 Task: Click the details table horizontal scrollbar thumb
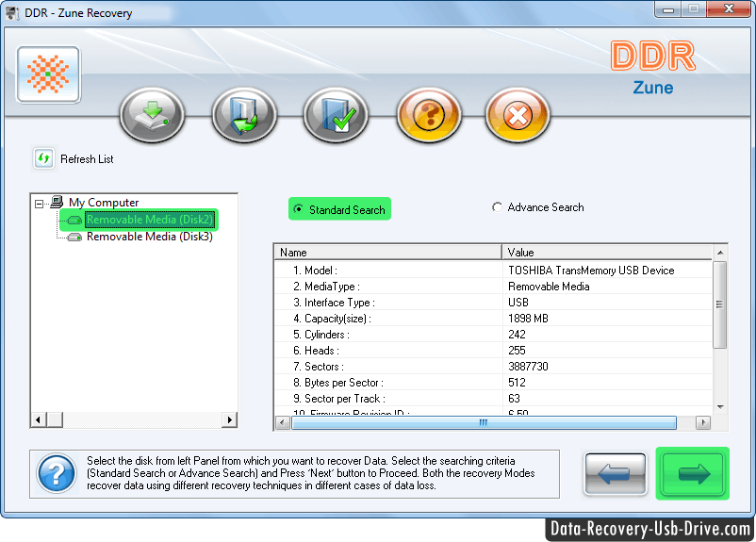pyautogui.click(x=484, y=423)
